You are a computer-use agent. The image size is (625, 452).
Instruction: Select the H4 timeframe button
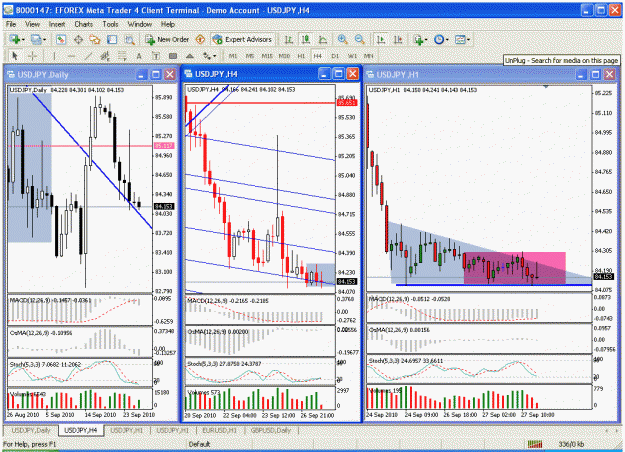[x=318, y=56]
